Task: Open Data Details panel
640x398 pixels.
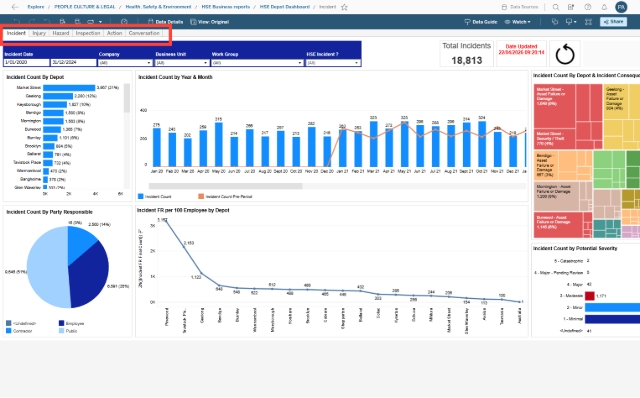Action: point(165,22)
